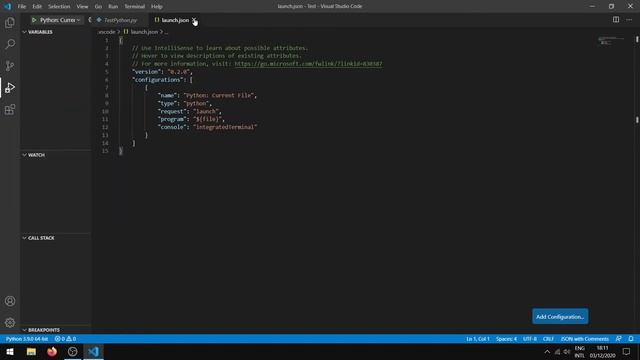The image size is (640, 360).
Task: Follow the go.microsoft.com link in comment
Action: pyautogui.click(x=309, y=64)
